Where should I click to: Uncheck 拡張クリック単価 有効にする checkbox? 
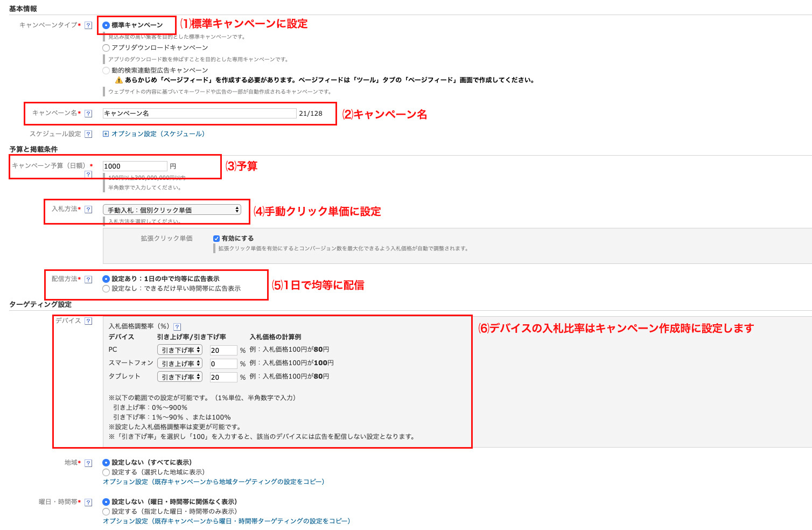pos(216,239)
